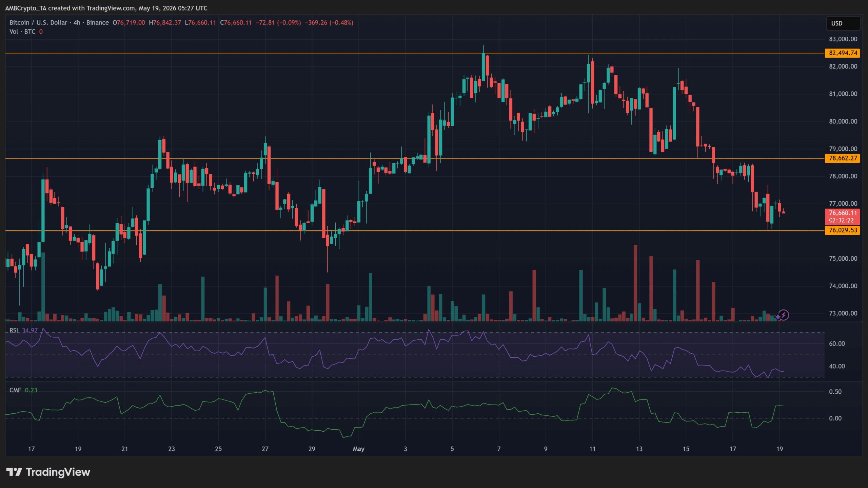Select the RSI indicator label
This screenshot has width=868, height=488.
pos(14,330)
